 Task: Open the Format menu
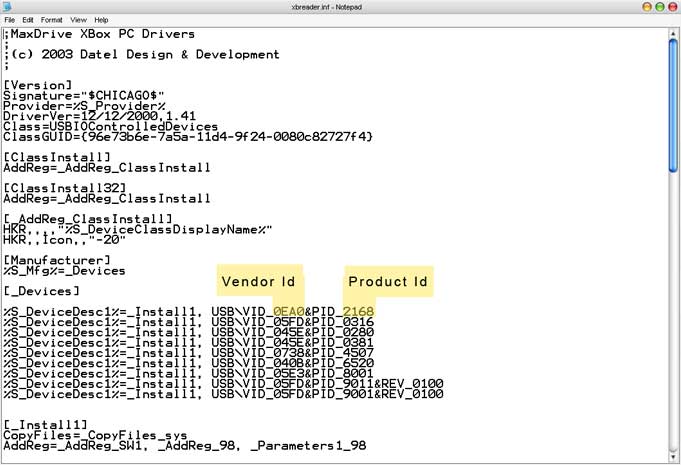(51, 20)
